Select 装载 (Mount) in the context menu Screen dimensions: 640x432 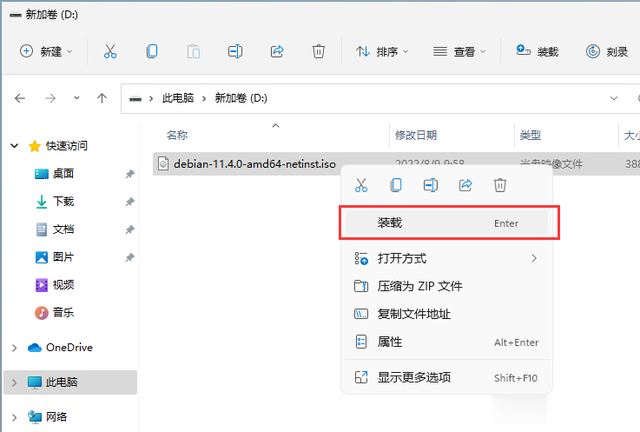coord(447,223)
